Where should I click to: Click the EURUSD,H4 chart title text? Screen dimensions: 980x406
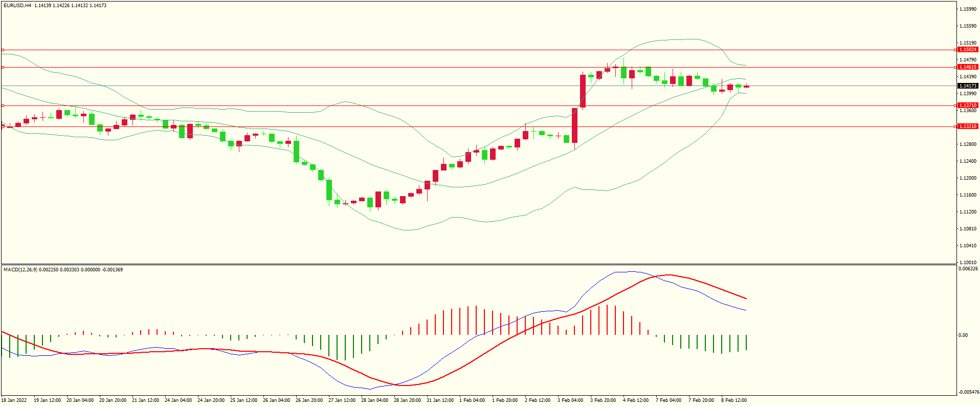point(17,6)
